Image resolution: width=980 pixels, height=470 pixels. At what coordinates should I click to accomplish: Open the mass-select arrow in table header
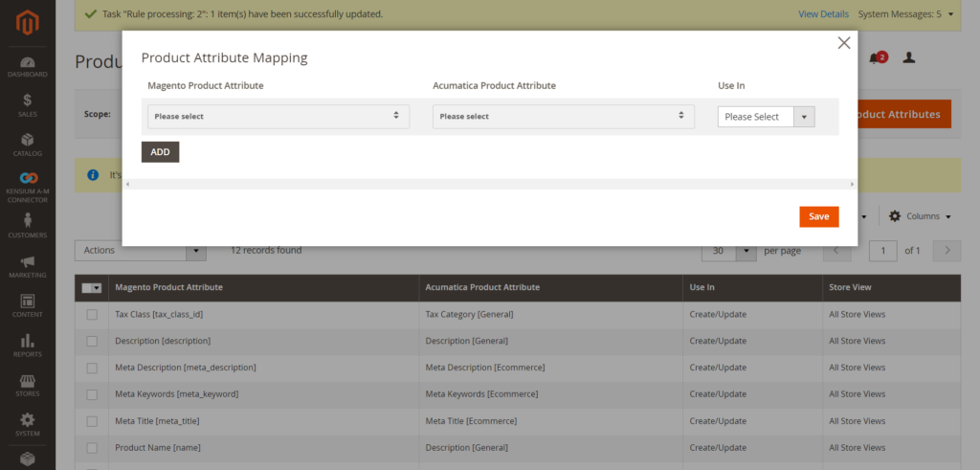[97, 288]
